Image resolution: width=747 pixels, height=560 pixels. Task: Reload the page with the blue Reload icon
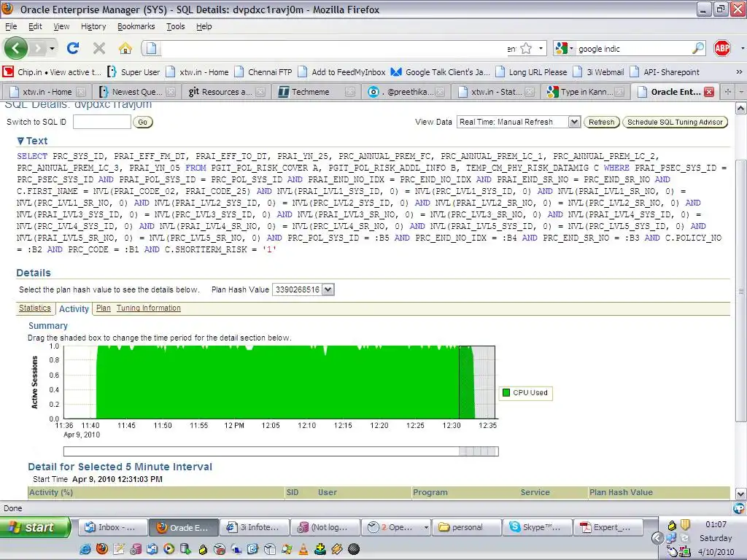[x=73, y=48]
